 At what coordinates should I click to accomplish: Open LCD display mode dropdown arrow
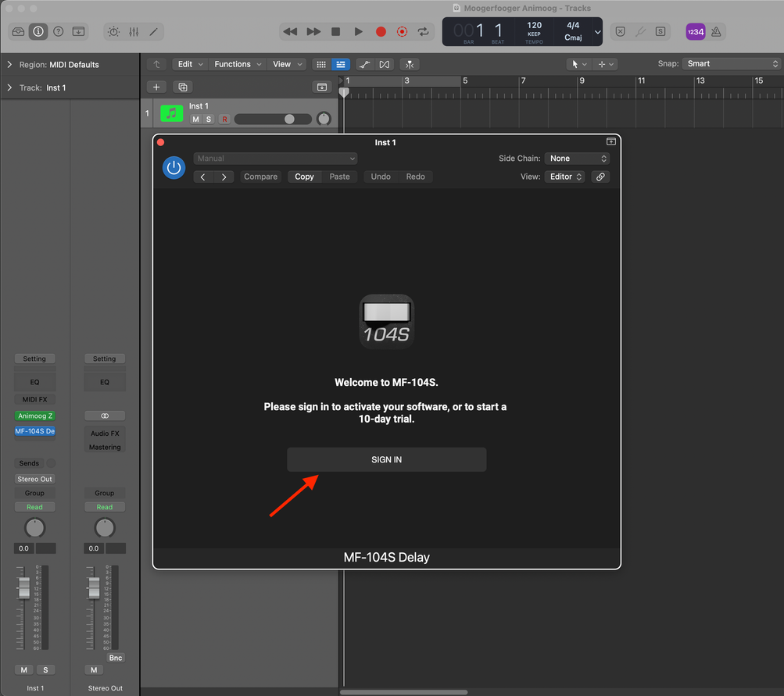pyautogui.click(x=597, y=32)
